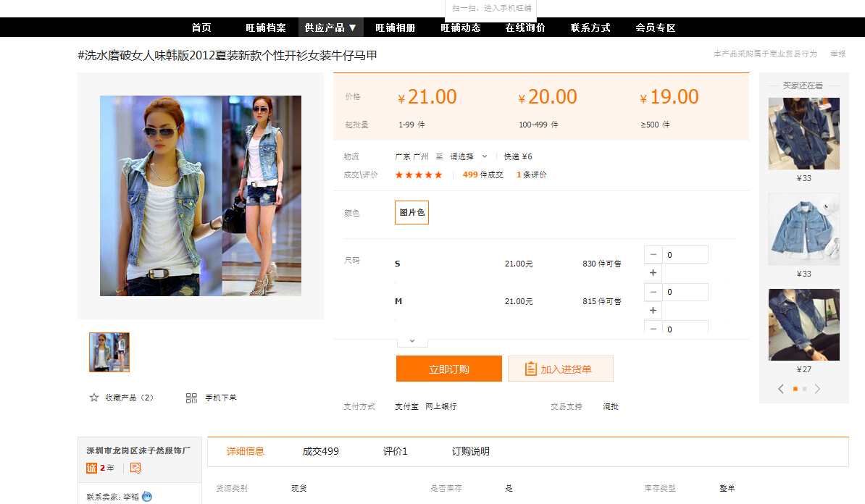This screenshot has width=865, height=504.
Task: Click the minus icon for size S quantity
Action: click(653, 255)
